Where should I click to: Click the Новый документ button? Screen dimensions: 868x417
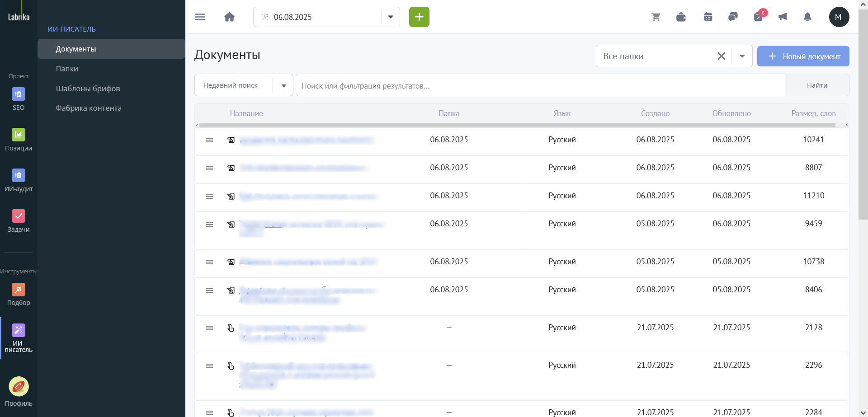coord(803,56)
